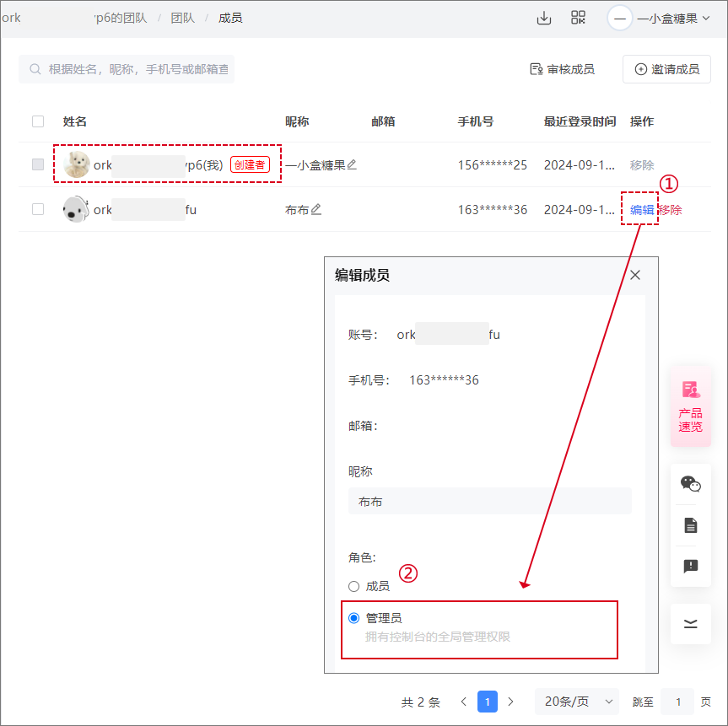Click the document icon in the right sidebar
728x726 pixels.
point(691,524)
